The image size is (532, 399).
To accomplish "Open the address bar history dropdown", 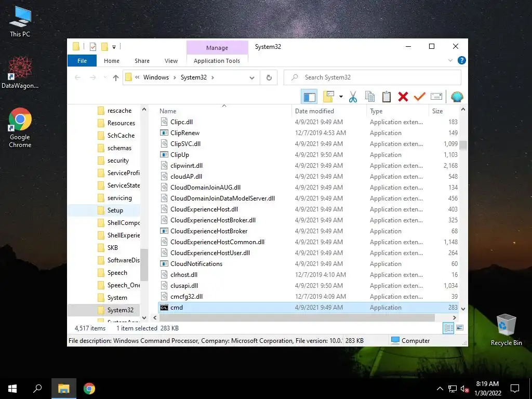I will tap(252, 78).
